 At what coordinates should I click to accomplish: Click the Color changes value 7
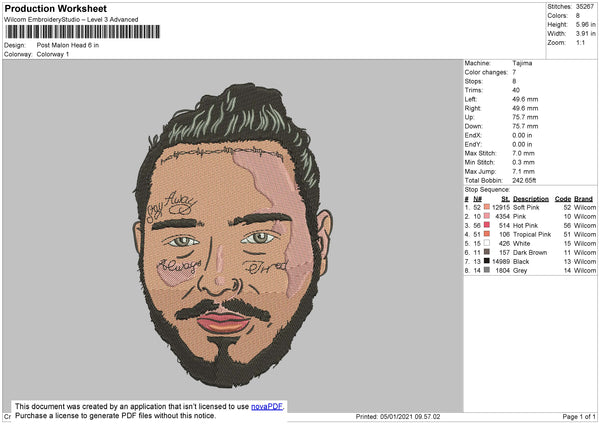pyautogui.click(x=514, y=72)
